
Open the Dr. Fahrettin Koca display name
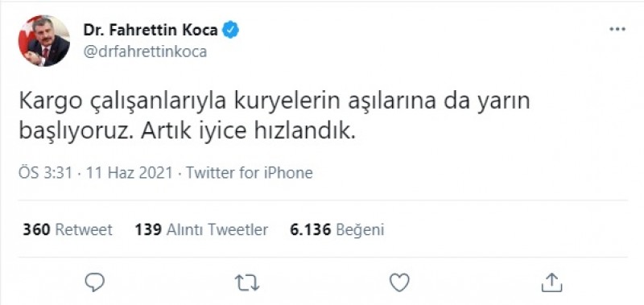(x=151, y=30)
